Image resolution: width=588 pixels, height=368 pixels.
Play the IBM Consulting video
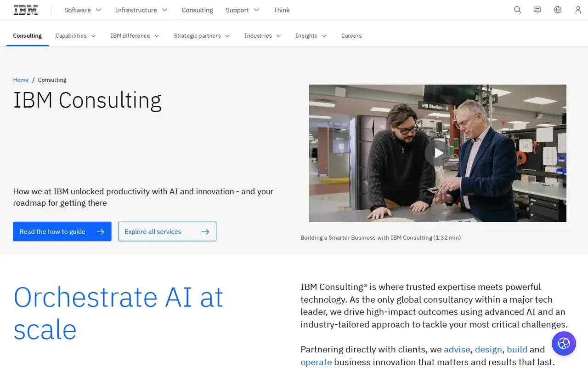pos(437,153)
